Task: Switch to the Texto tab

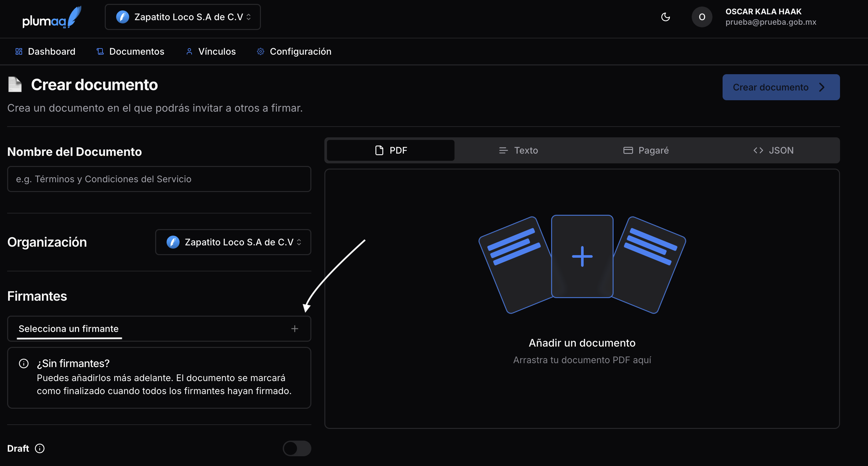Action: (518, 150)
